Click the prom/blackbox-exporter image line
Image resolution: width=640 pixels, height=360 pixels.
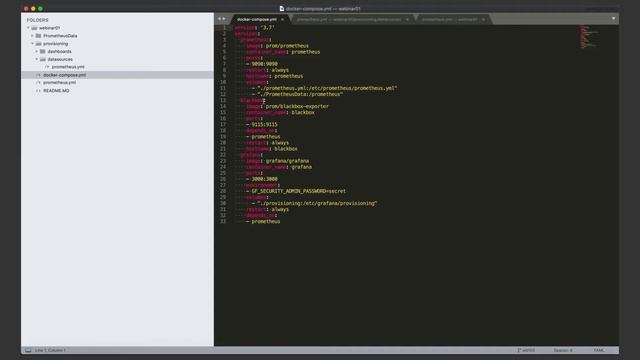click(x=287, y=106)
